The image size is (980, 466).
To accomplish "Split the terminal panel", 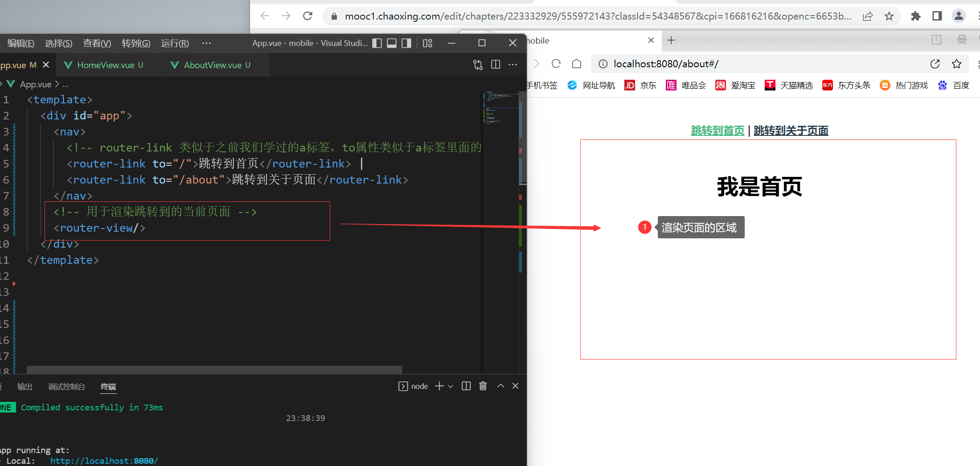I will tap(466, 386).
